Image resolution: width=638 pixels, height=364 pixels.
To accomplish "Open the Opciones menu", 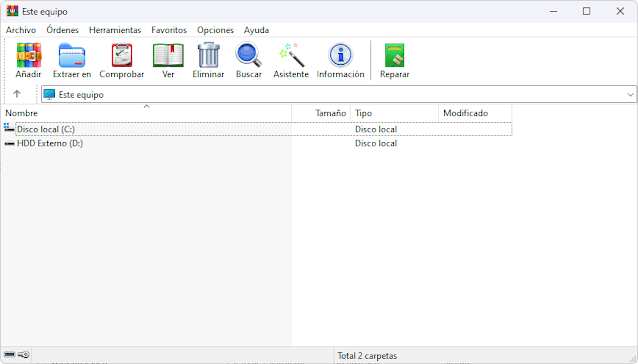I will [215, 30].
